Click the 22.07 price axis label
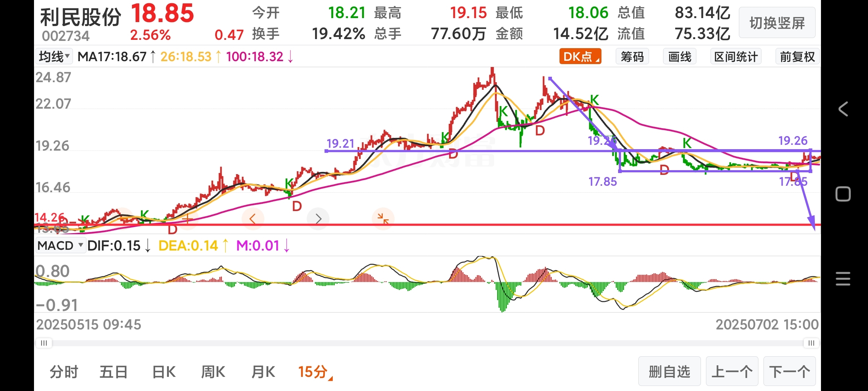Screen dimensions: 868x391 (x=53, y=104)
